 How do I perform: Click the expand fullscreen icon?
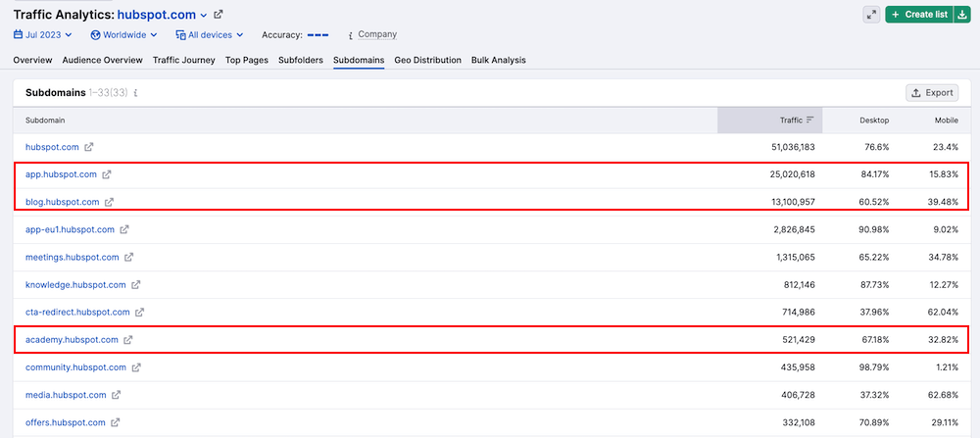pos(871,15)
